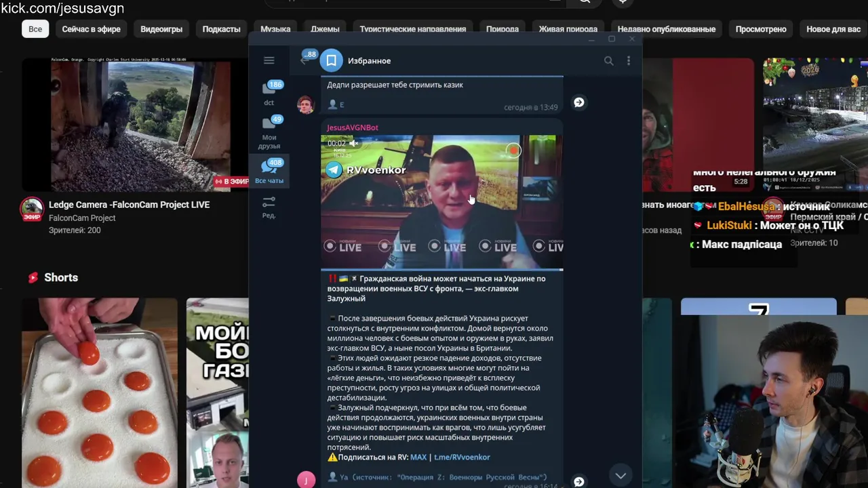The width and height of the screenshot is (868, 488).
Task: Click the сегодня в 13:49 timestamp
Action: tap(530, 108)
